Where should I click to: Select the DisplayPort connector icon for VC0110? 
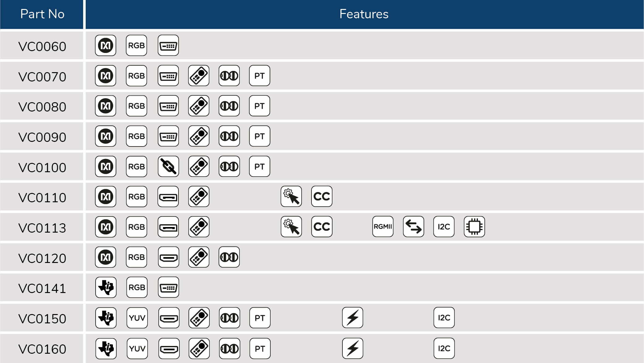pyautogui.click(x=168, y=196)
